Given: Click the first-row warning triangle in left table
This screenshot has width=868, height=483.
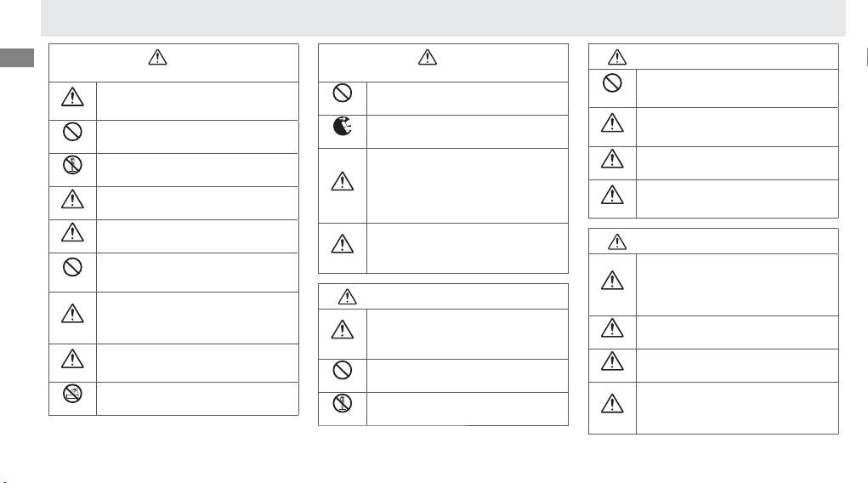Looking at the screenshot, I should pos(73,99).
